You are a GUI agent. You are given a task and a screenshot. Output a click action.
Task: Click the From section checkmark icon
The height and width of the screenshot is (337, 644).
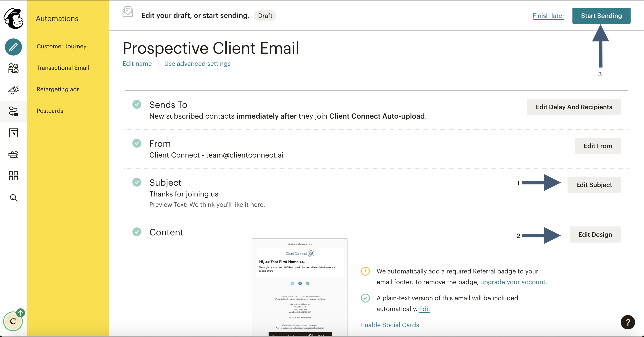point(137,143)
